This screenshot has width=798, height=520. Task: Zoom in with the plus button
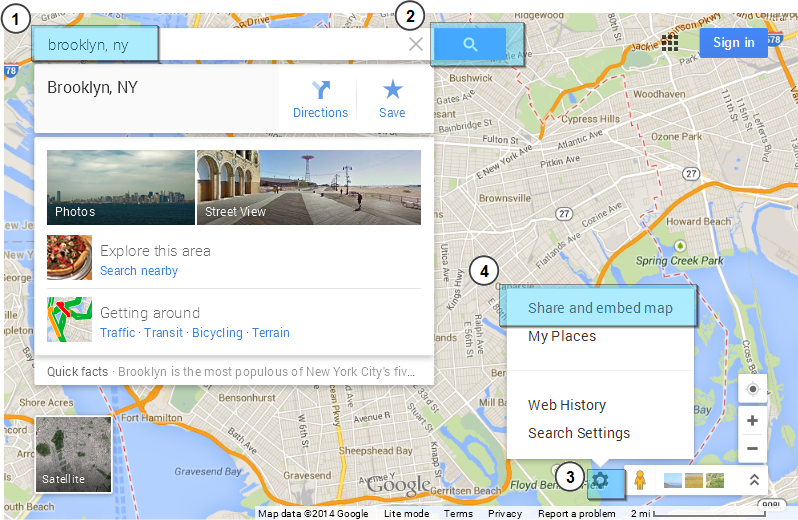click(753, 420)
